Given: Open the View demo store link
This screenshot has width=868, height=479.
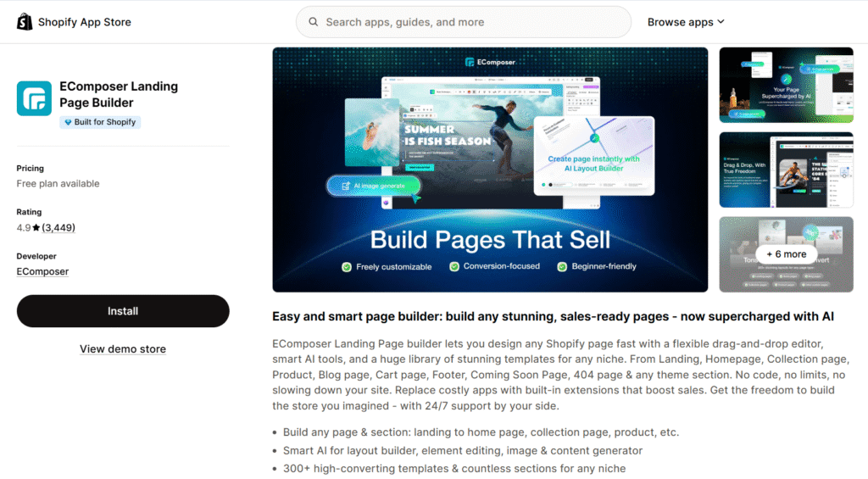Looking at the screenshot, I should [123, 349].
